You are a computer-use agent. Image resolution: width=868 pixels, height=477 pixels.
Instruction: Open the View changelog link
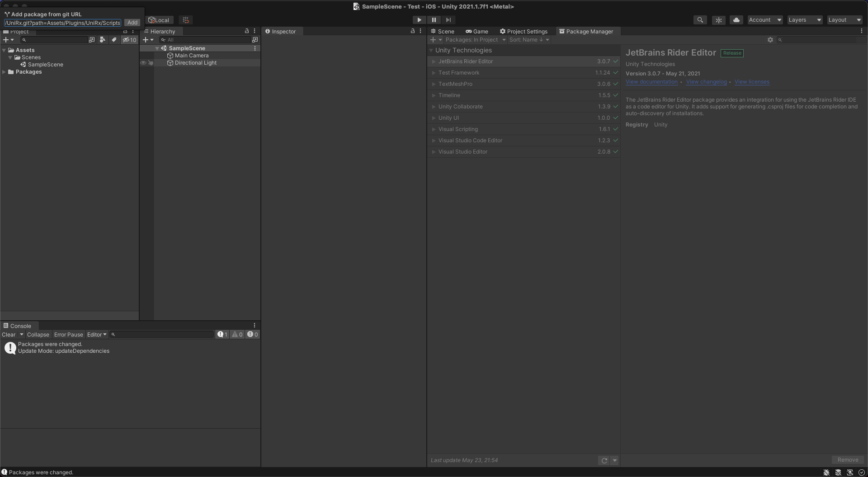click(x=706, y=82)
